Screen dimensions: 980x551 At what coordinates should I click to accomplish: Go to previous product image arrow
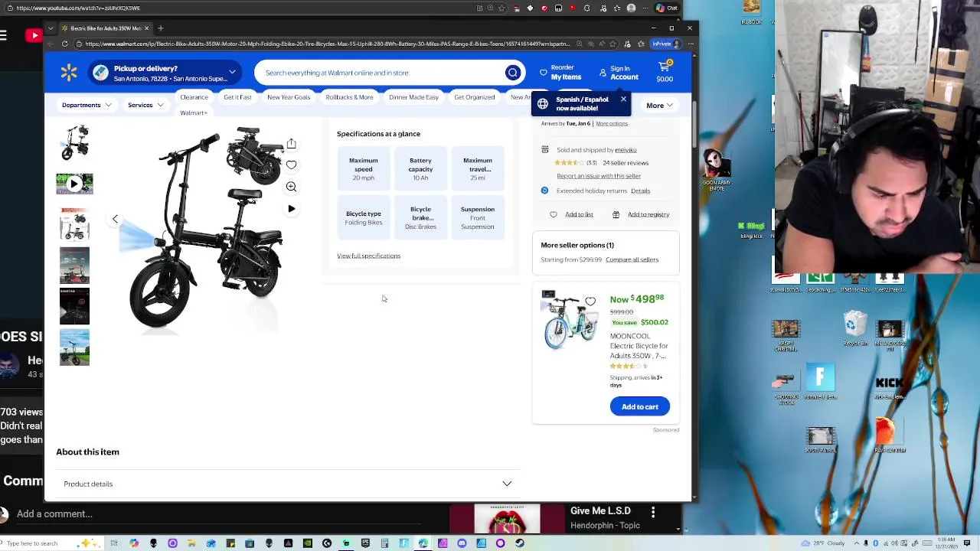point(115,219)
